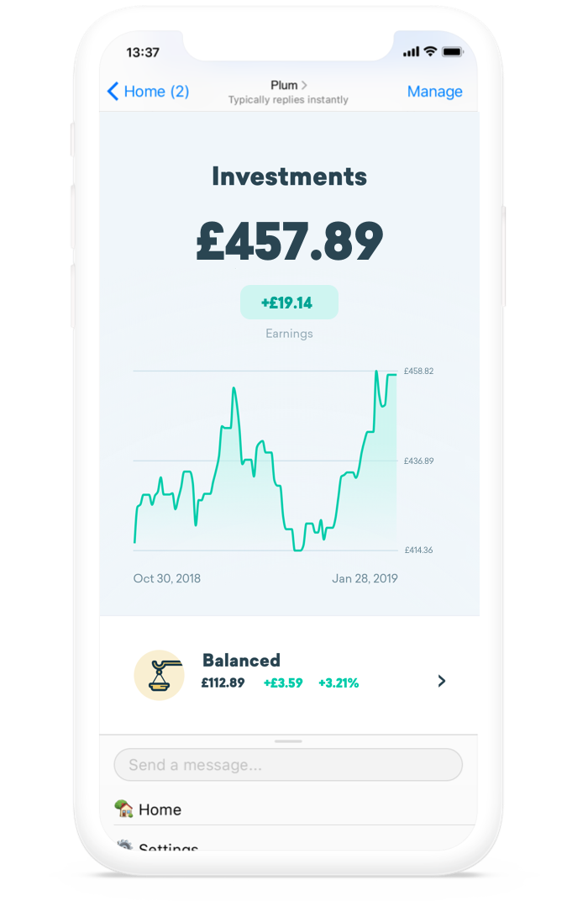Click the Balanced fund crane icon
Viewport: 588px width, 901px height.
pos(159,675)
